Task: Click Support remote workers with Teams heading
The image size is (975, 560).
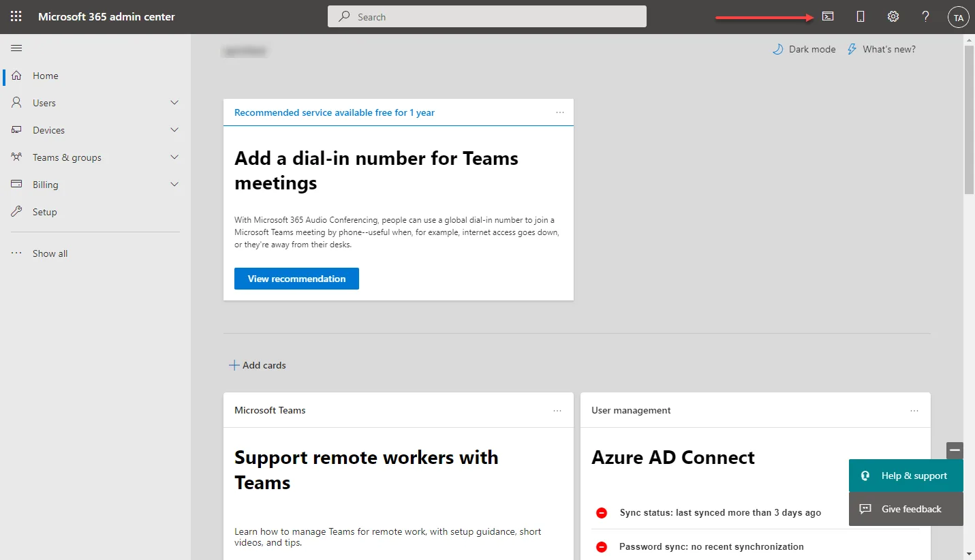Action: (367, 469)
